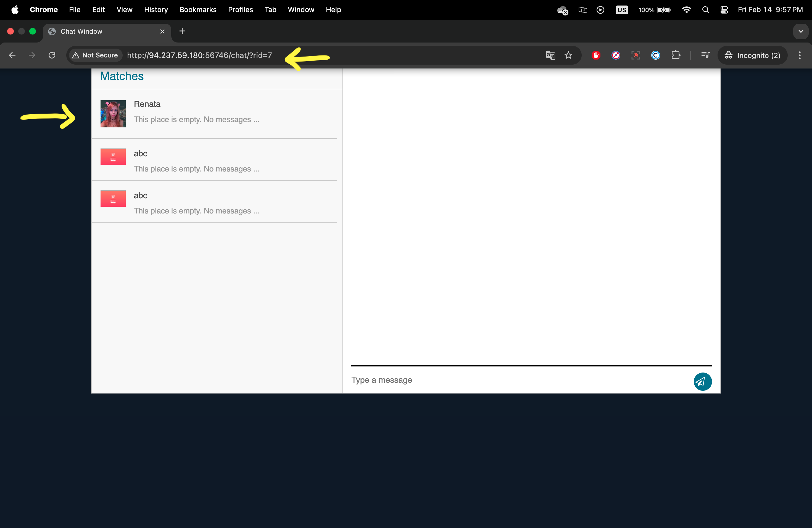Reload the current page
This screenshot has height=528, width=812.
[52, 55]
